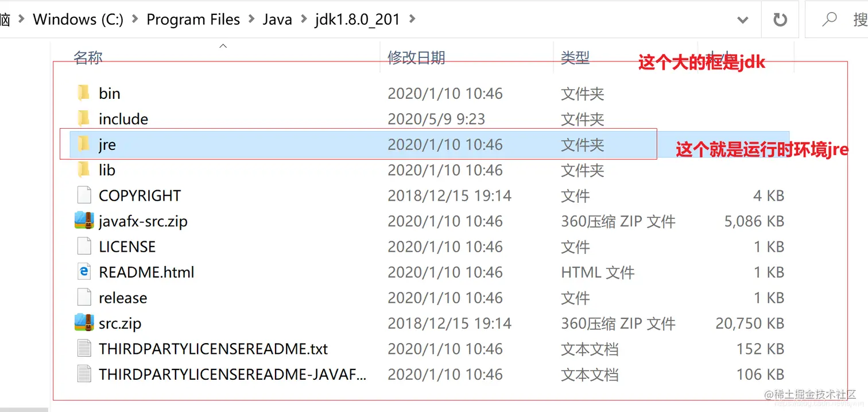
Task: Open the bin folder icon
Action: 84,93
